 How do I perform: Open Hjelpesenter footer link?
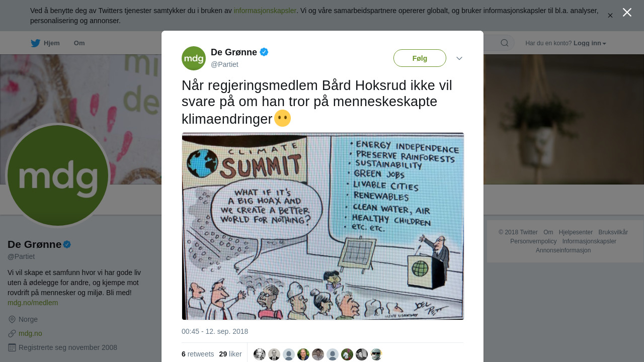click(576, 232)
